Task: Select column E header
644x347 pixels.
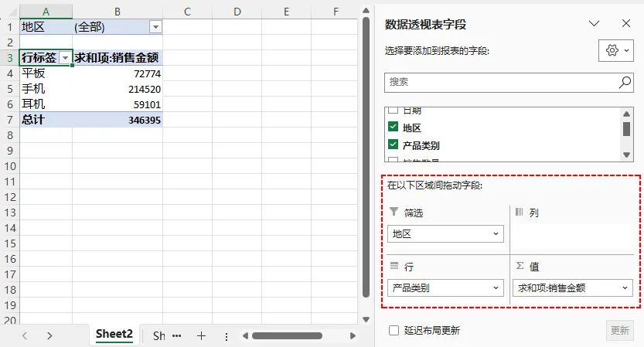Action: coord(286,12)
